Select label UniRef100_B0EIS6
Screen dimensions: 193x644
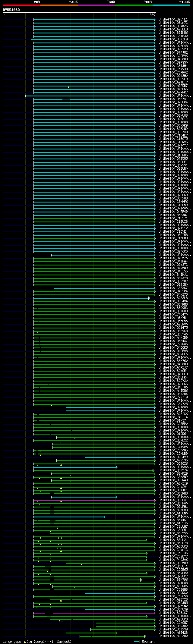[x=173, y=414]
